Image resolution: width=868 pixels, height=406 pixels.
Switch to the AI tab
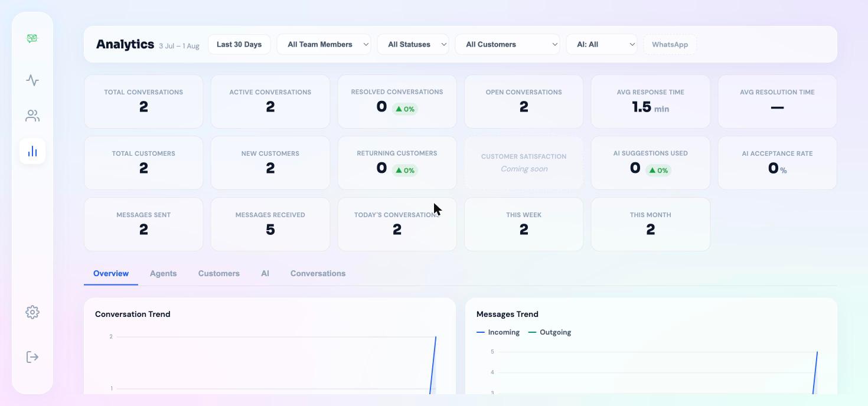tap(265, 273)
